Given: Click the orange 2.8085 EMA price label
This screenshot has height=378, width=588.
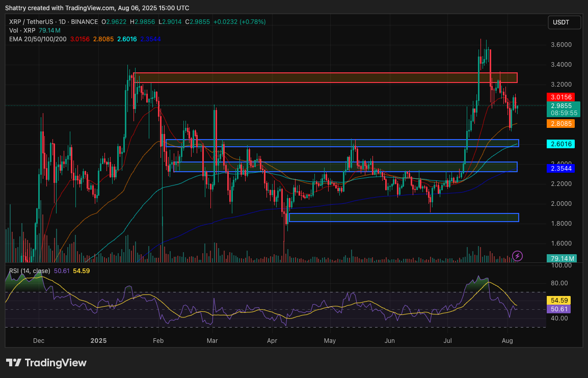Looking at the screenshot, I should (x=561, y=123).
